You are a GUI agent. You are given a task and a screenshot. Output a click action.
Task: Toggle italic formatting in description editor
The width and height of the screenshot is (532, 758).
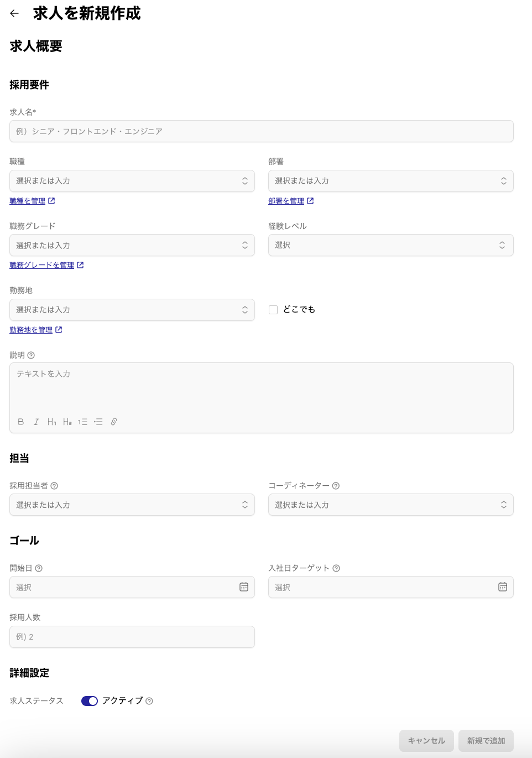coord(36,422)
